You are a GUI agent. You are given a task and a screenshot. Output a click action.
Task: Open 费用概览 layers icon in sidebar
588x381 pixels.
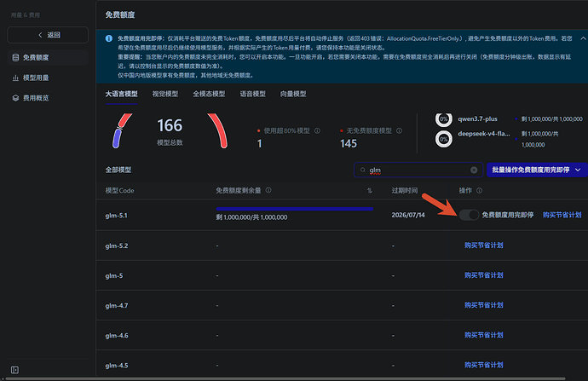[x=15, y=98]
